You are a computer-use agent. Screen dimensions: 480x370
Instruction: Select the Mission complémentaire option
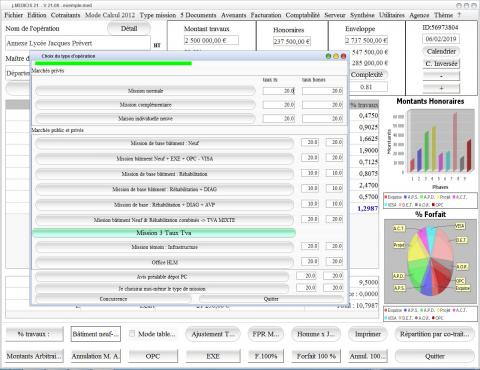145,105
